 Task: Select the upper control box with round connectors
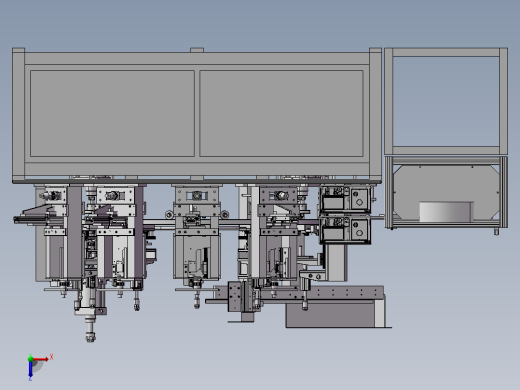click(x=345, y=199)
